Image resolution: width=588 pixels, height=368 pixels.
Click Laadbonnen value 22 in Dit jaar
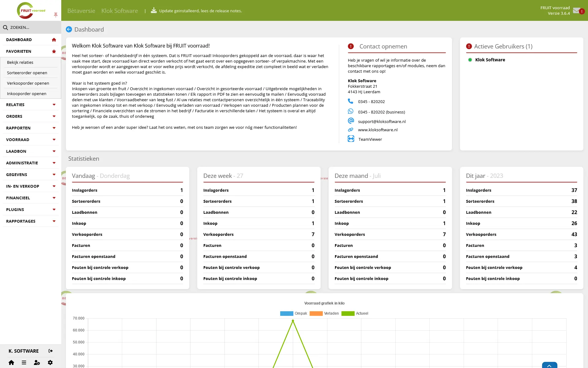[x=574, y=212]
